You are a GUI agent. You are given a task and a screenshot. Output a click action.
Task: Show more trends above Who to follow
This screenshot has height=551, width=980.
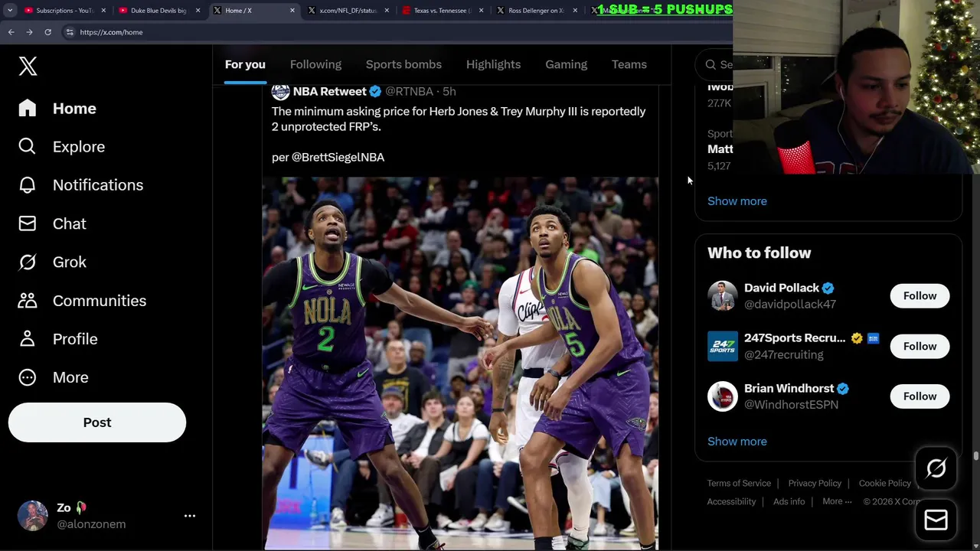(737, 201)
